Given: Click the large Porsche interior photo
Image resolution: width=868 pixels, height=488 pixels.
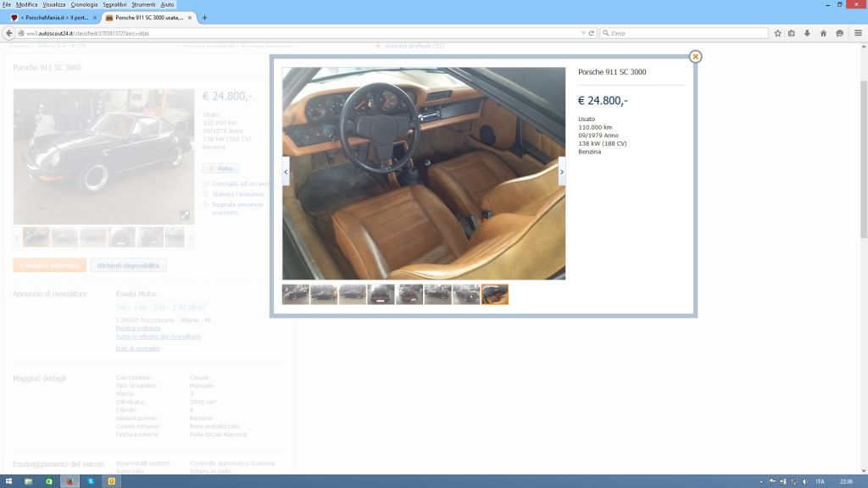Looking at the screenshot, I should 424,173.
